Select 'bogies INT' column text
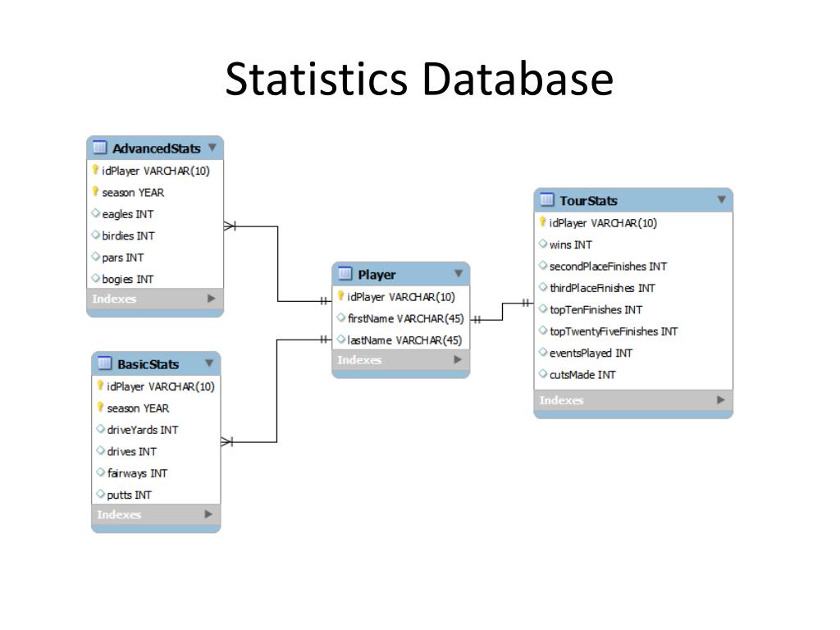Screen dimensions: 840x630 coord(127,279)
